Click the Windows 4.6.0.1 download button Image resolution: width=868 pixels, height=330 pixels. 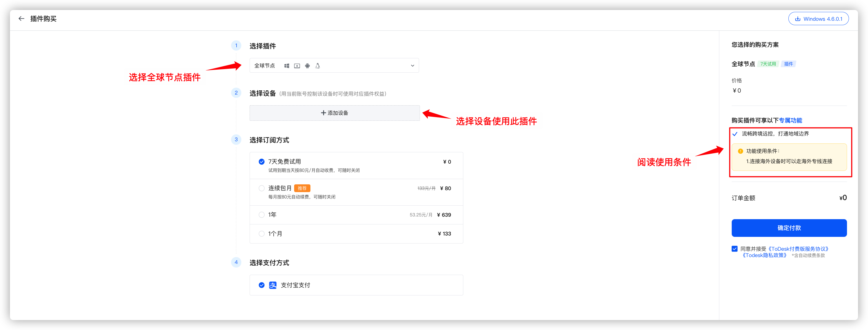pos(818,19)
